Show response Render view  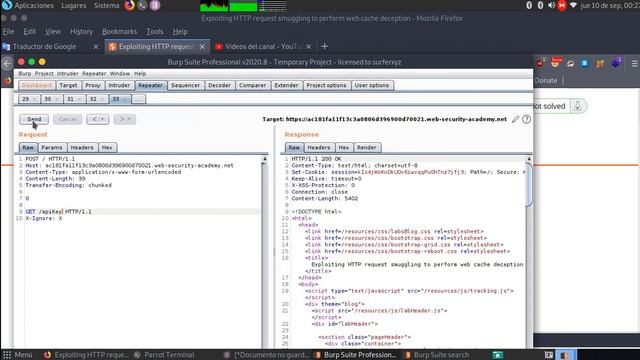point(367,147)
